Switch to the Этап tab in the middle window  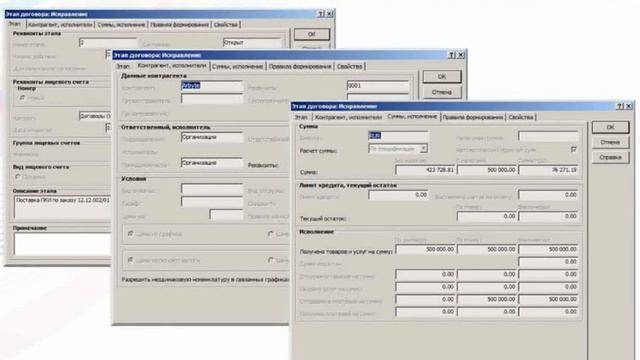pyautogui.click(x=123, y=66)
